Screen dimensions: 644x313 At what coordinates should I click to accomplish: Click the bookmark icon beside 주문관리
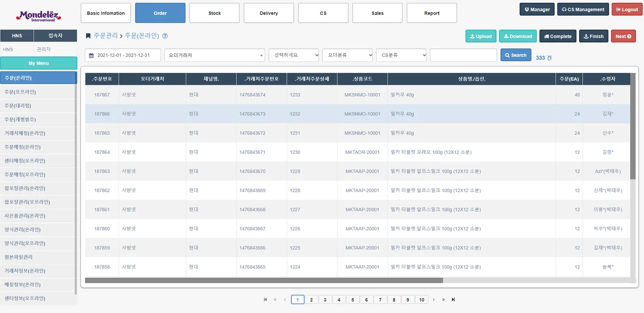click(x=88, y=36)
